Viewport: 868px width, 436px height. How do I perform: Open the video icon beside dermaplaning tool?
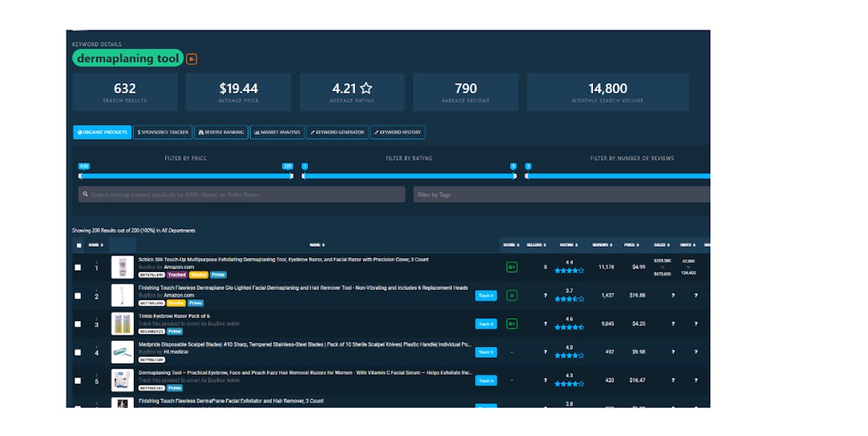click(x=192, y=59)
